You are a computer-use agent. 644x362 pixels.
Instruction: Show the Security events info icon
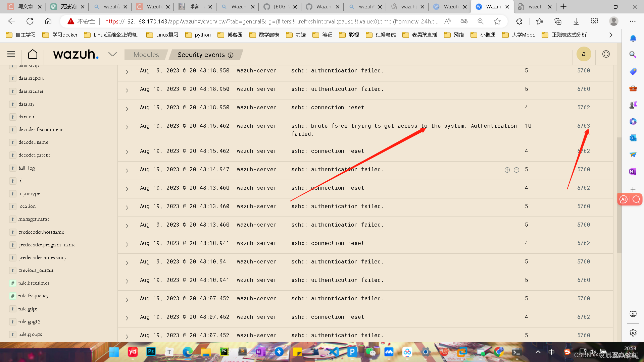231,55
